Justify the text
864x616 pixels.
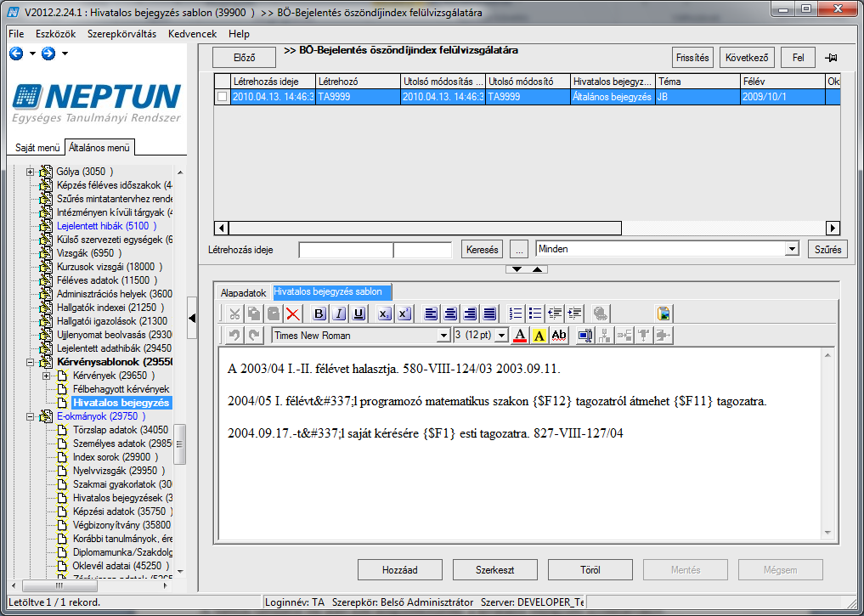click(x=489, y=314)
